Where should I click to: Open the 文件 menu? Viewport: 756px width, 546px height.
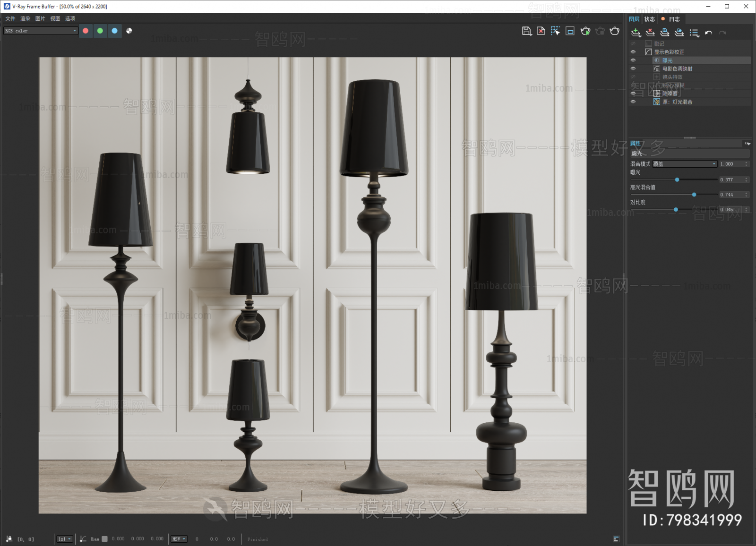pos(10,18)
